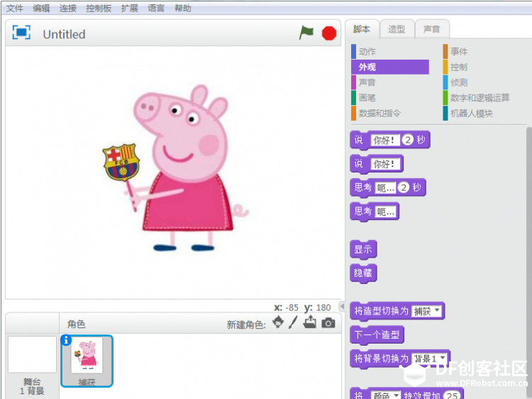Open the 捕获 costume dropdown in block
This screenshot has height=399, width=532.
coord(427,311)
